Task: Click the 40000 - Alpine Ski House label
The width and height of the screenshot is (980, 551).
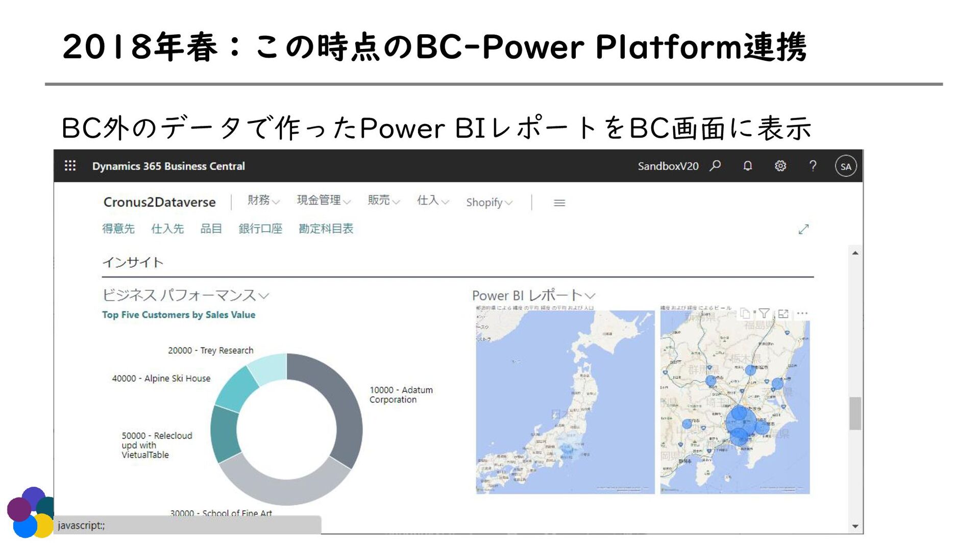Action: (x=161, y=379)
